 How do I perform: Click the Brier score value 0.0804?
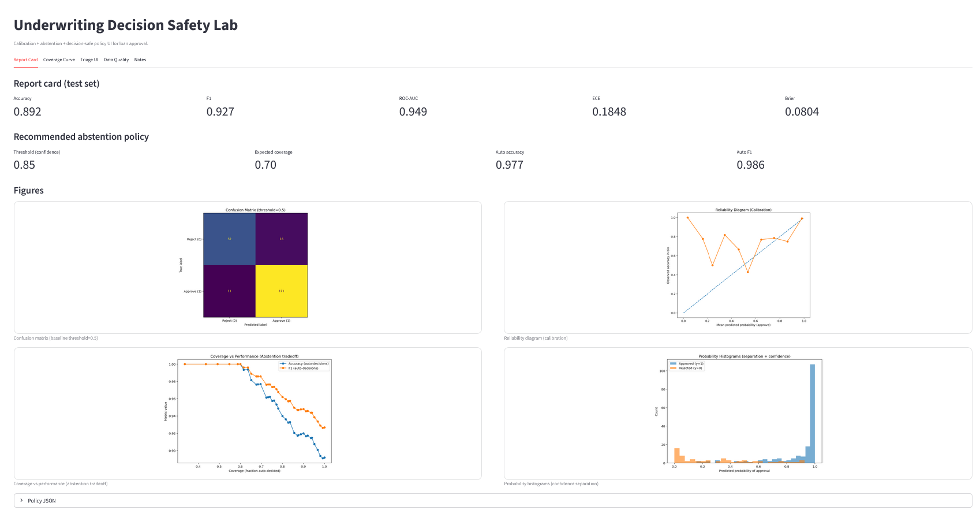(802, 111)
